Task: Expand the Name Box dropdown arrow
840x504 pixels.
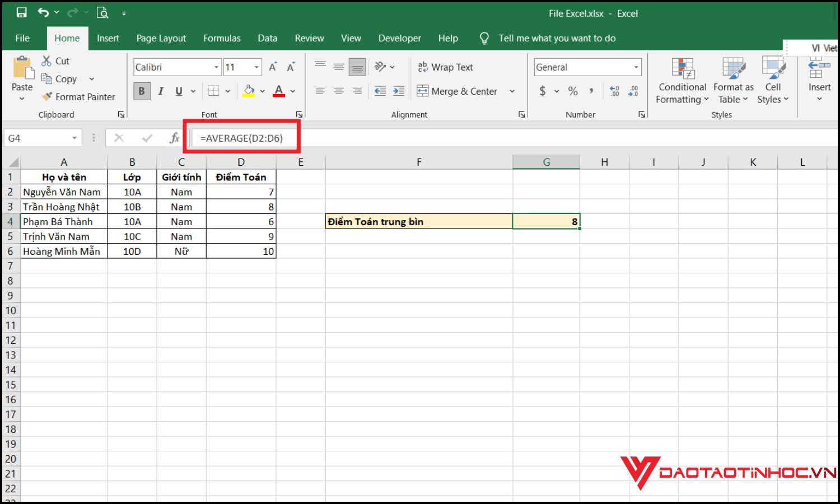Action: coord(74,138)
